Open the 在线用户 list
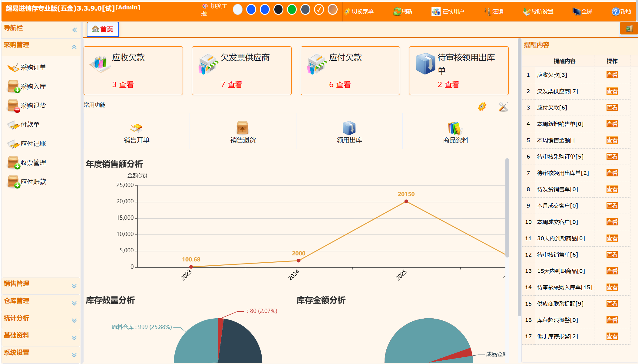Image resolution: width=638 pixels, height=364 pixels. coord(448,11)
